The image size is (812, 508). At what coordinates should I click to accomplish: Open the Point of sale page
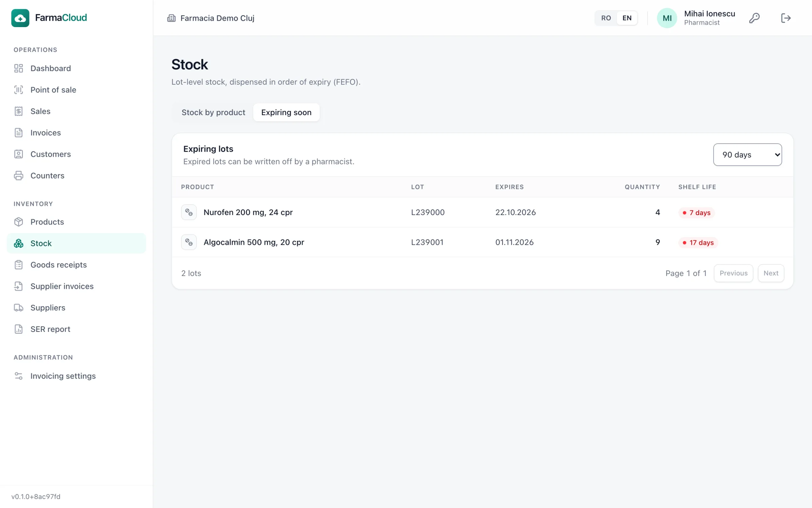coord(76,90)
